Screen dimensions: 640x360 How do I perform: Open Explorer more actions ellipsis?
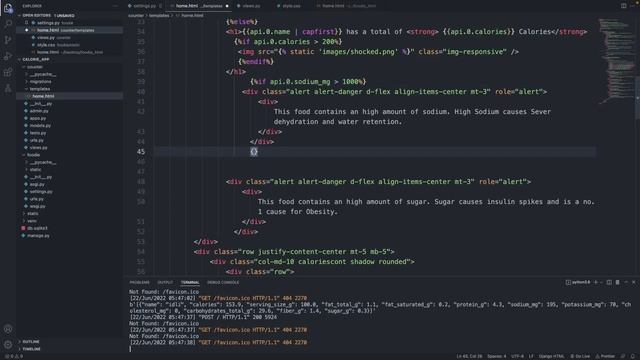[x=116, y=6]
